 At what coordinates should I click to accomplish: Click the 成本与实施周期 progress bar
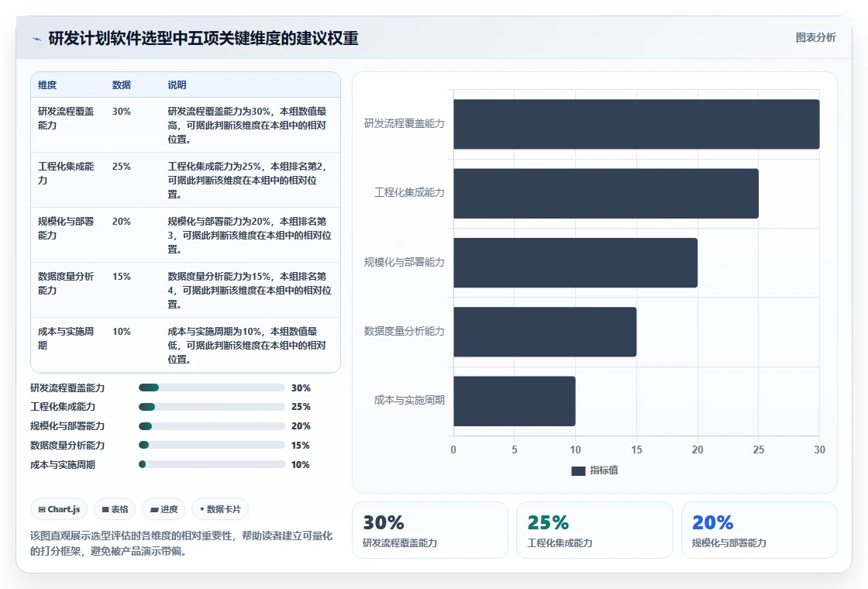click(212, 464)
